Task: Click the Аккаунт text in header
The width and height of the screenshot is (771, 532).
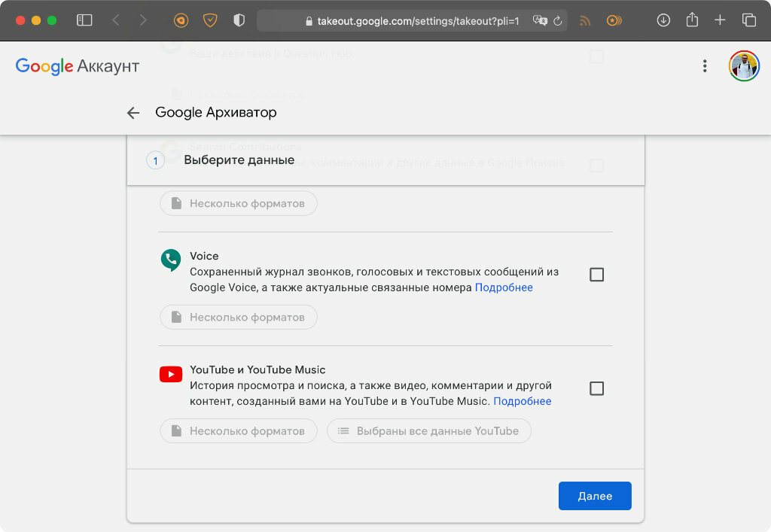Action: (x=108, y=65)
